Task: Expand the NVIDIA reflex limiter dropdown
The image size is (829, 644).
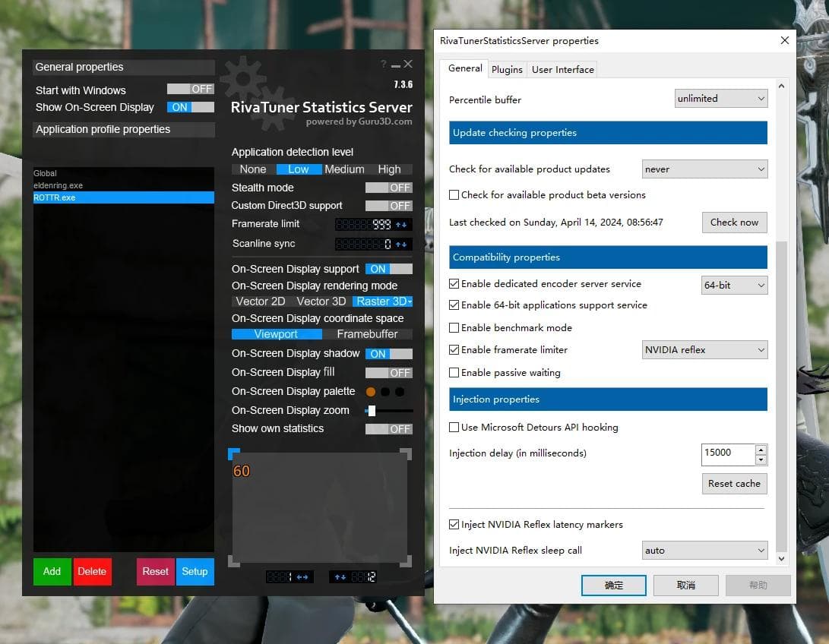Action: coord(704,350)
